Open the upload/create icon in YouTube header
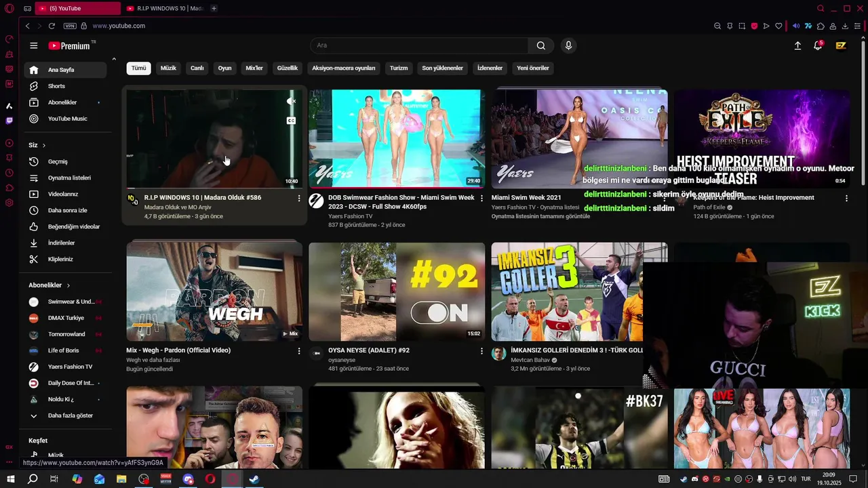The image size is (868, 488). [x=797, y=45]
